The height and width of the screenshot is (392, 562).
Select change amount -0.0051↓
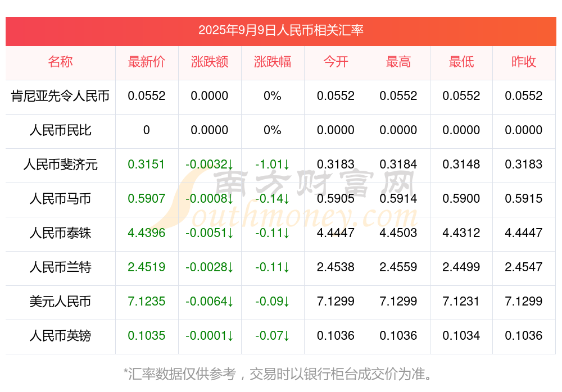pyautogui.click(x=209, y=233)
